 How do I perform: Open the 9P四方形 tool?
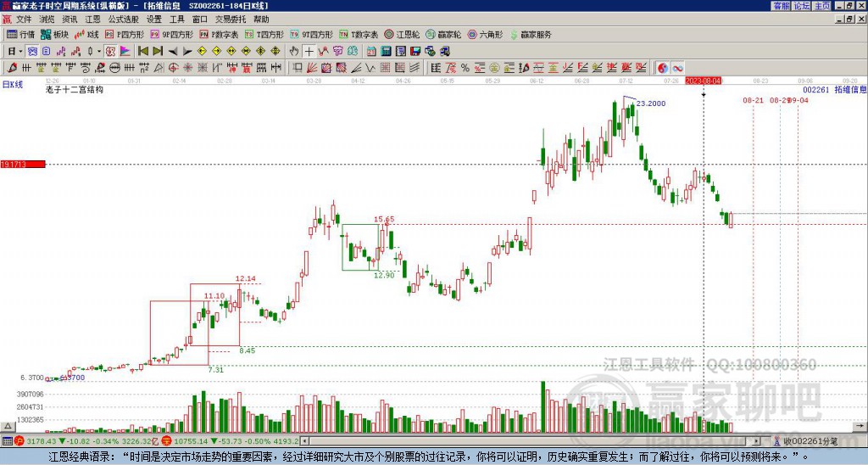tap(171, 34)
